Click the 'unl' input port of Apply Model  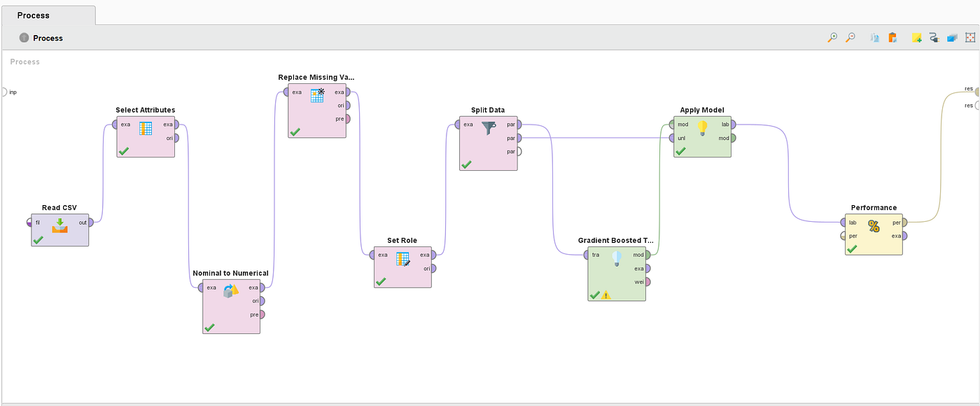[x=672, y=138]
